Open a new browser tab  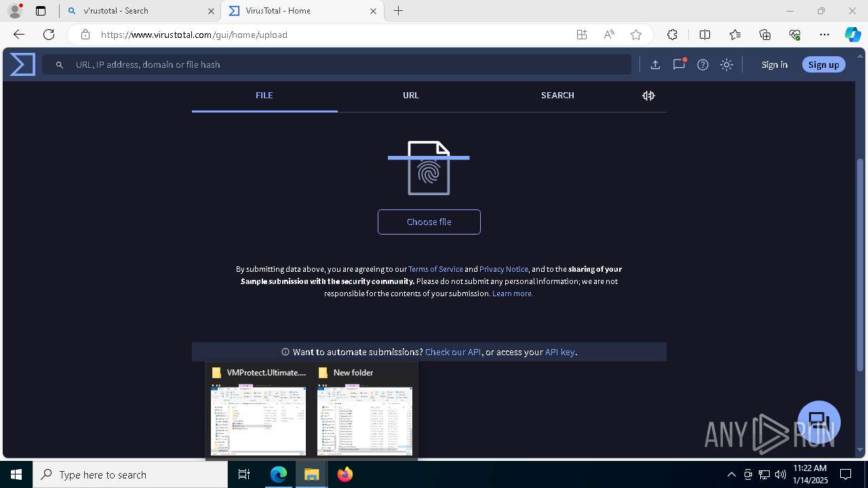click(399, 11)
